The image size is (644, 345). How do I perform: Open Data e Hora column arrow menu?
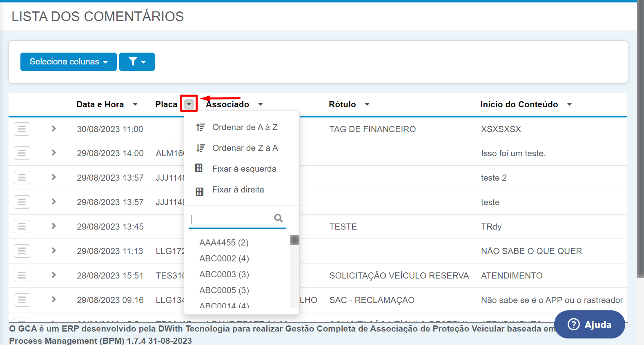135,104
